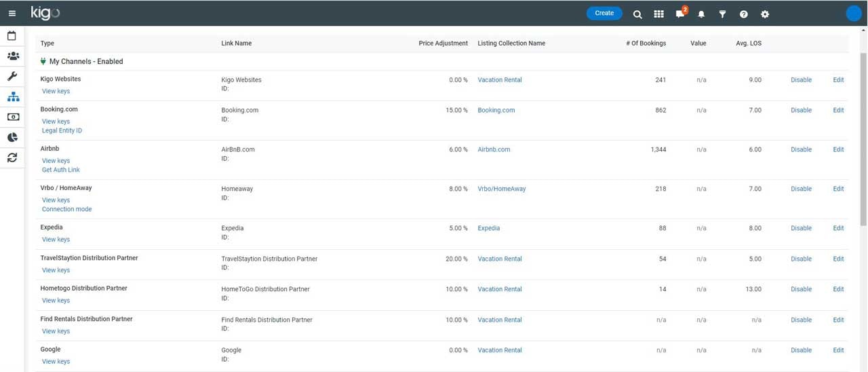
Task: Open the pie chart reports sidebar icon
Action: pos(12,137)
